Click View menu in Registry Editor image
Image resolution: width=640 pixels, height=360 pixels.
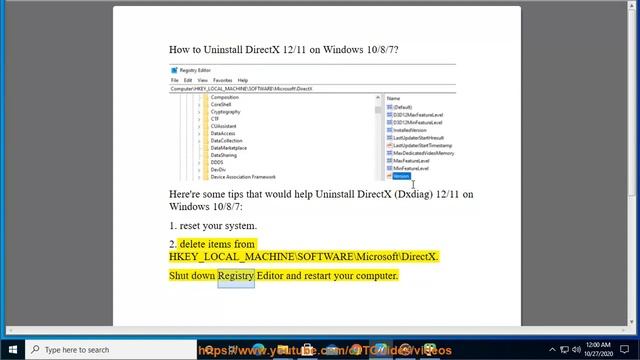point(202,80)
